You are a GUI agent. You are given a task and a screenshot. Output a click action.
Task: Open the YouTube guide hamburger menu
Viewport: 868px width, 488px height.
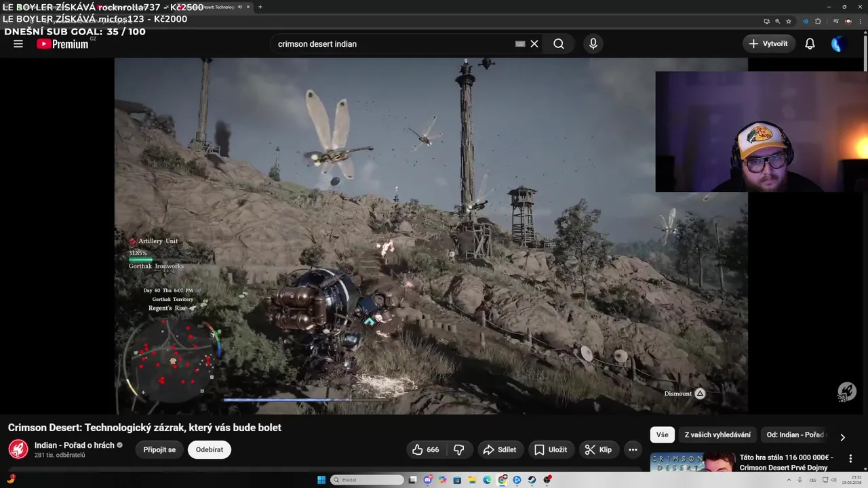tap(18, 43)
